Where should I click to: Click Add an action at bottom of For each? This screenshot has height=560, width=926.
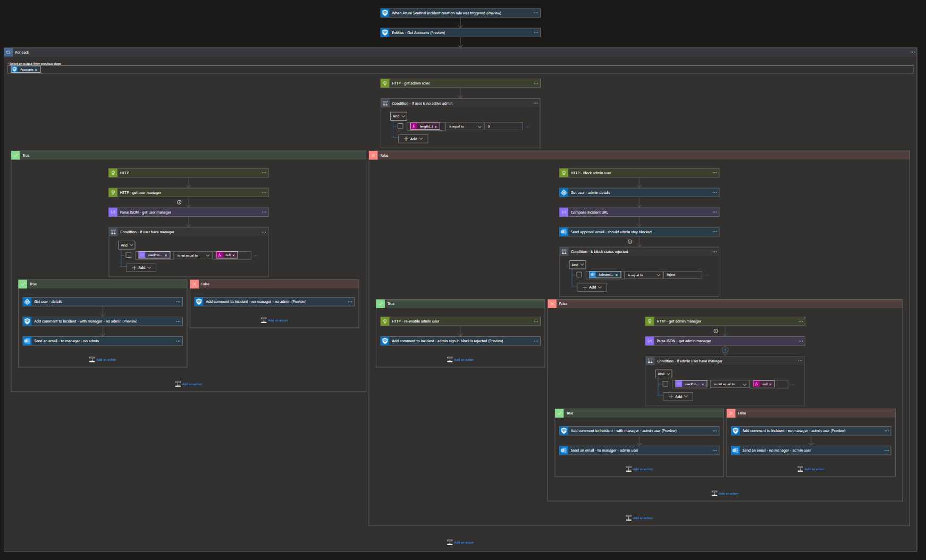pos(460,542)
